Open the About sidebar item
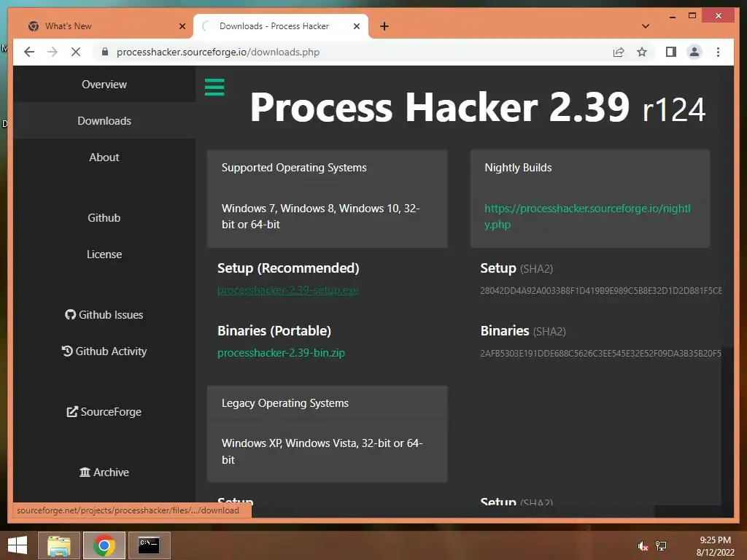Screen dimensions: 747x560 pyautogui.click(x=104, y=157)
